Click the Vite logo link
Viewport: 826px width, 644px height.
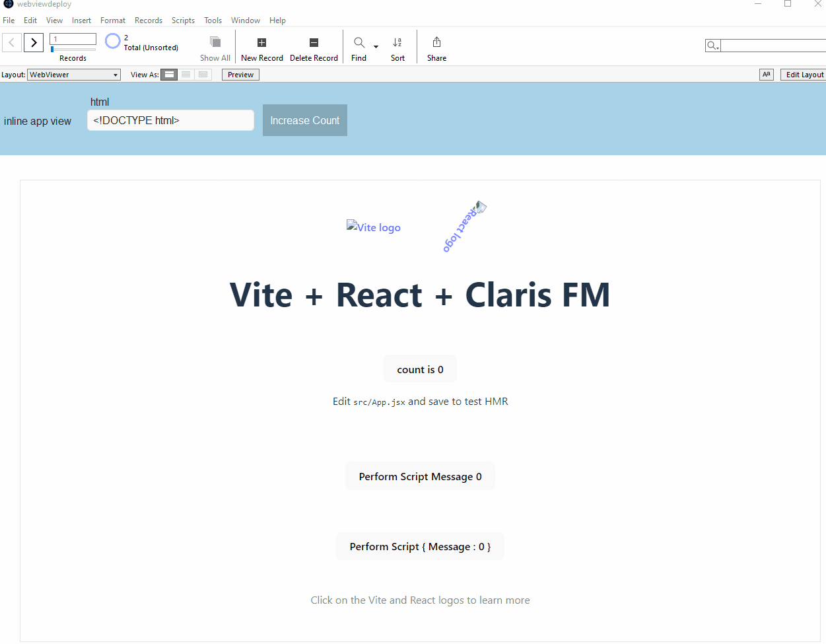pyautogui.click(x=374, y=227)
